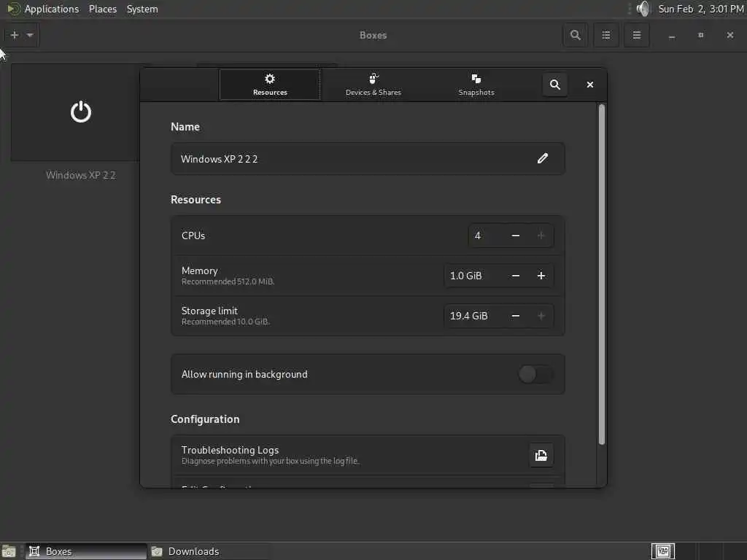Switch to the Devices & Shares tab

pos(373,85)
